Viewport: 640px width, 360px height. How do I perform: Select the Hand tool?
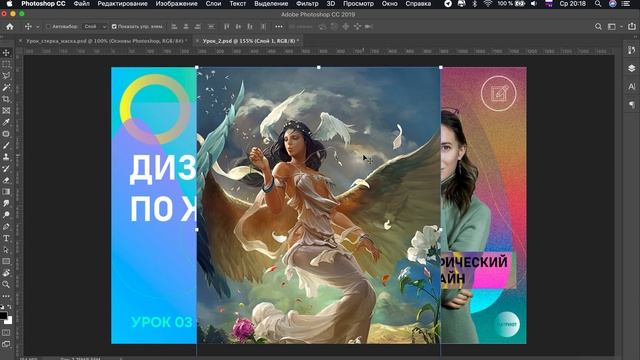click(x=6, y=273)
